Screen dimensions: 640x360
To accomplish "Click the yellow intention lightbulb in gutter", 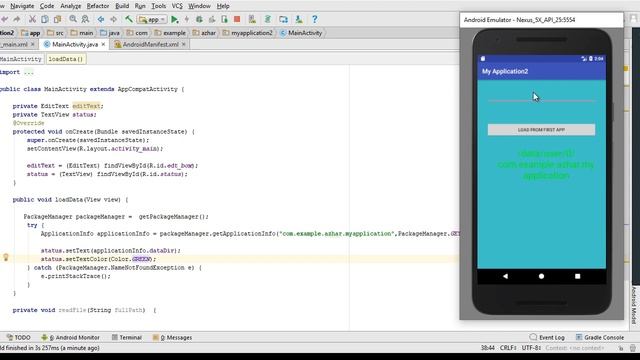I will click(6, 257).
